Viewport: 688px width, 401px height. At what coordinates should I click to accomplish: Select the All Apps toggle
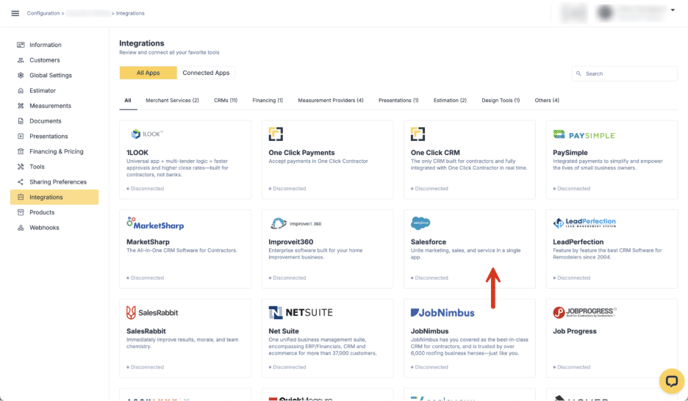(148, 73)
